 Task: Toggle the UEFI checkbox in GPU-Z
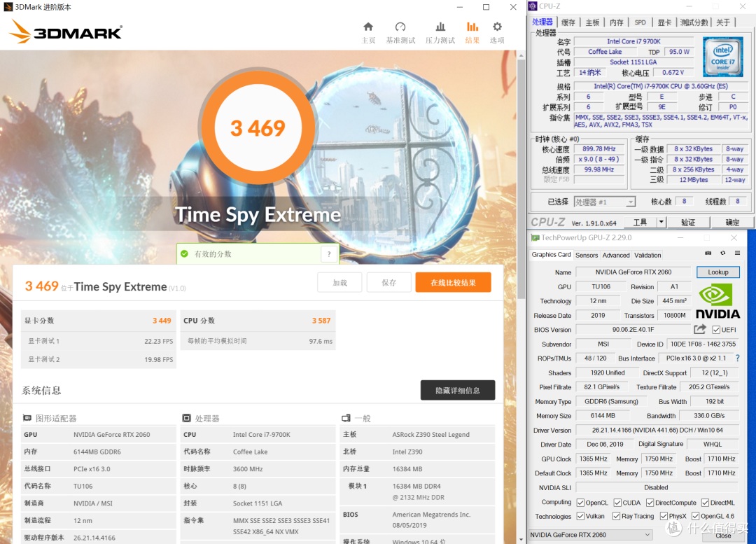click(x=716, y=330)
